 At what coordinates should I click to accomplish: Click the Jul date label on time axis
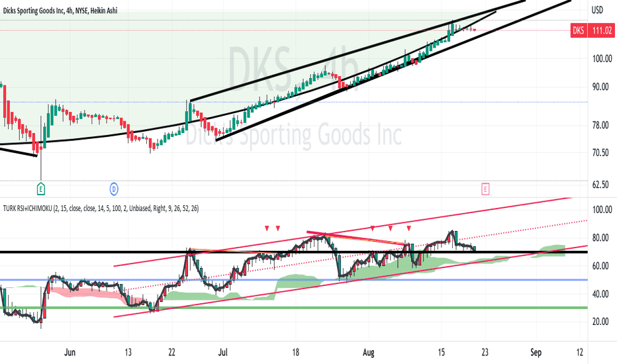tap(222, 352)
